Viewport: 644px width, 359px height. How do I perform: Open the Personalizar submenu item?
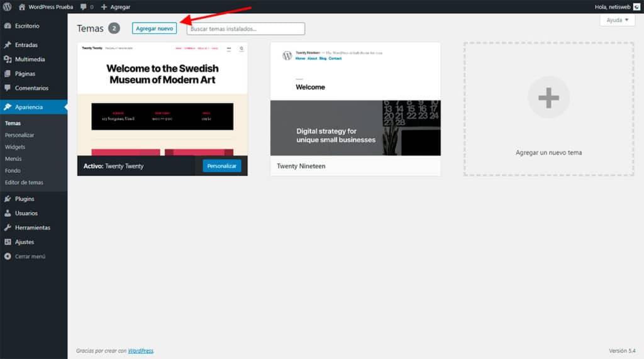(19, 135)
